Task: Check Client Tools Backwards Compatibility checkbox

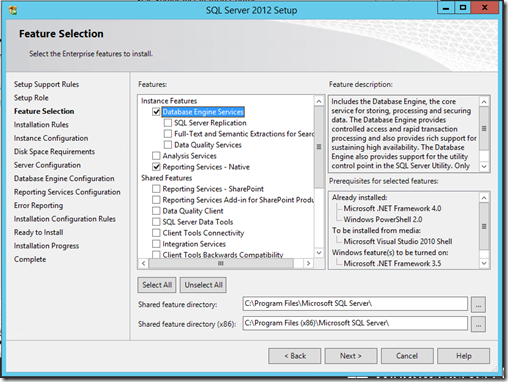Action: (156, 255)
